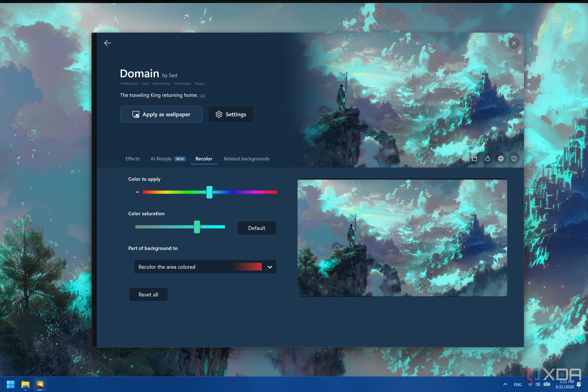
Task: Open the wallpaper folder icon
Action: tap(474, 158)
